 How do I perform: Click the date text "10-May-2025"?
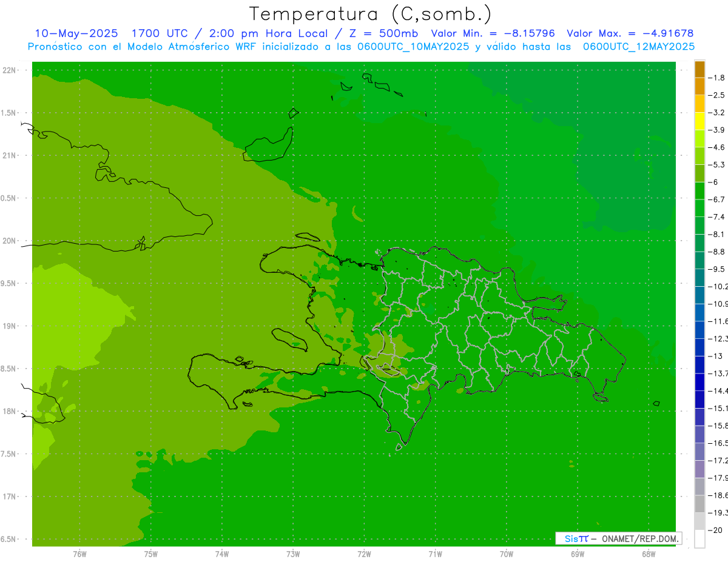[x=75, y=33]
